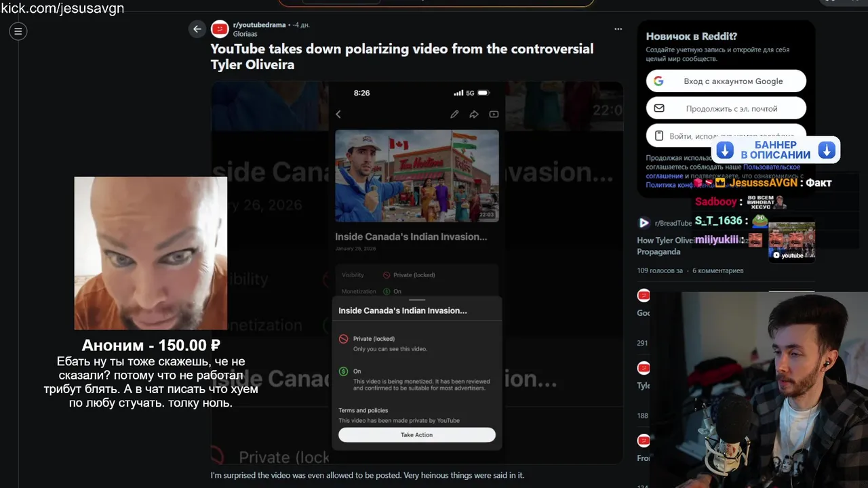Click the phone screenshot back chevron
Viewport: 868px width, 488px height.
[338, 115]
